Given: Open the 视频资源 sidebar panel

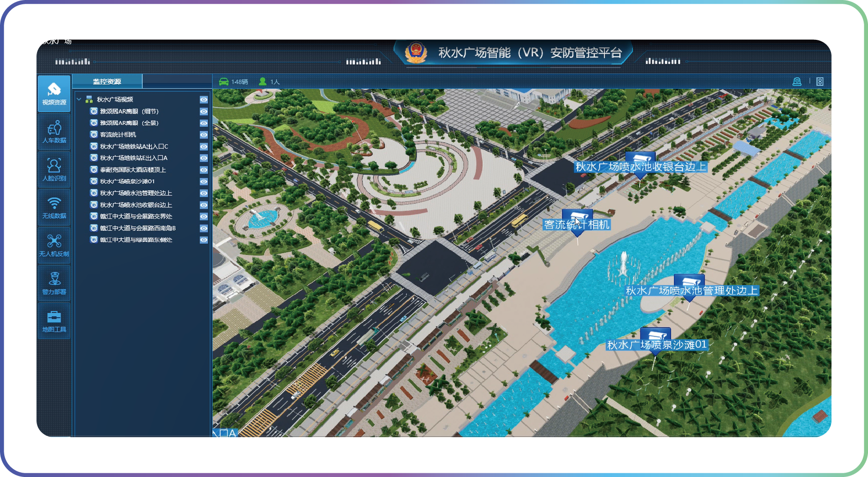Looking at the screenshot, I should click(x=54, y=93).
